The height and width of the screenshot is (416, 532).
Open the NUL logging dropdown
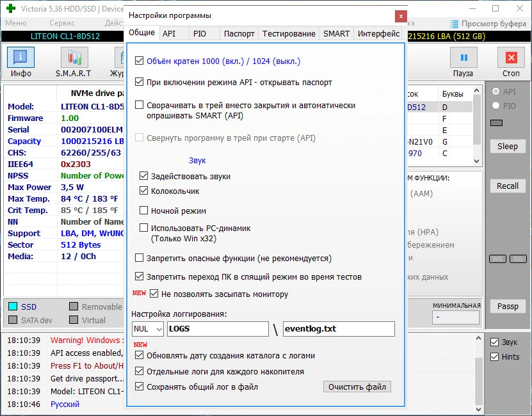coord(148,329)
